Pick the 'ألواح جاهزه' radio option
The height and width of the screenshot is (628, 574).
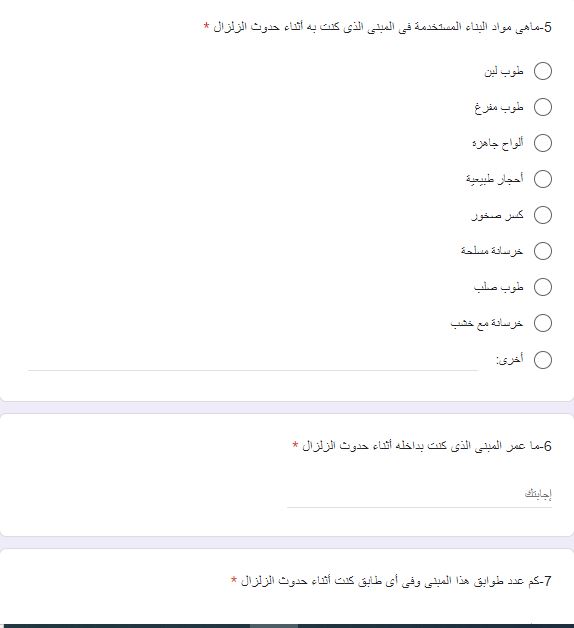543,143
